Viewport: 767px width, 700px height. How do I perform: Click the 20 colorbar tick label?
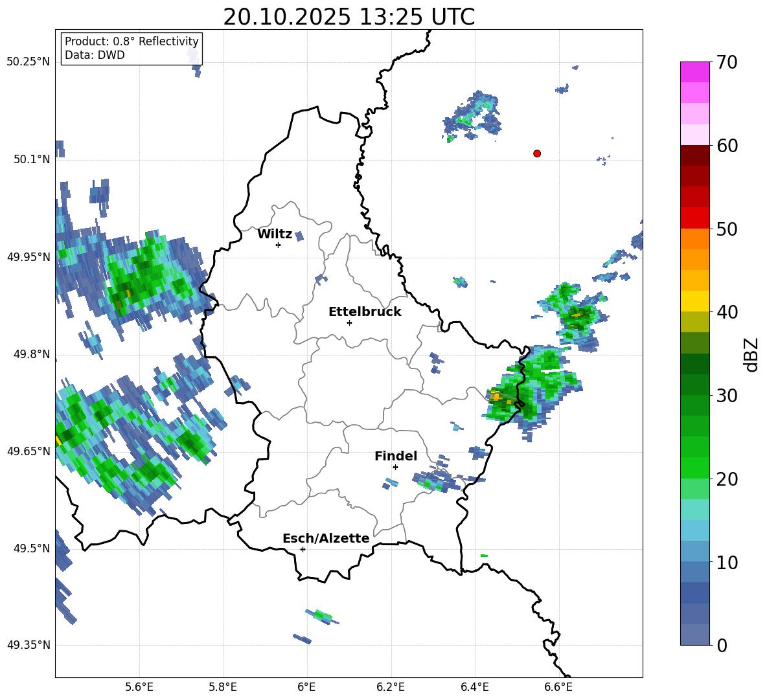click(727, 479)
